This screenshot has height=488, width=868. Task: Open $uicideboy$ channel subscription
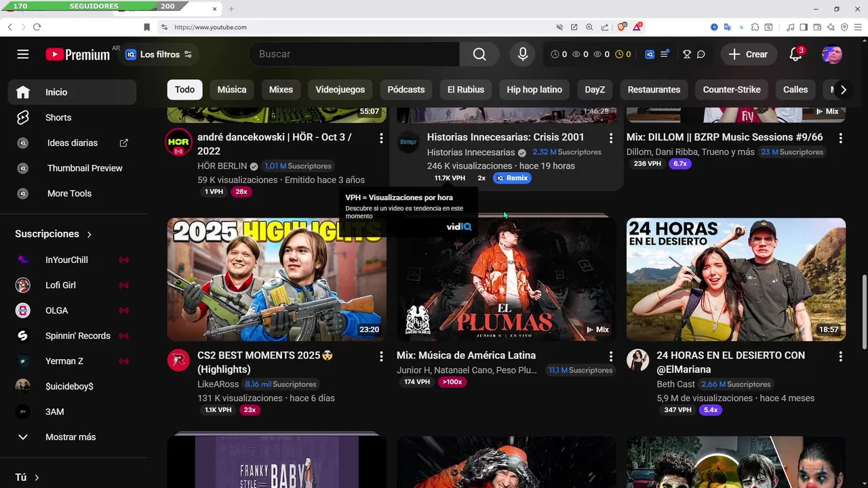pos(72,386)
